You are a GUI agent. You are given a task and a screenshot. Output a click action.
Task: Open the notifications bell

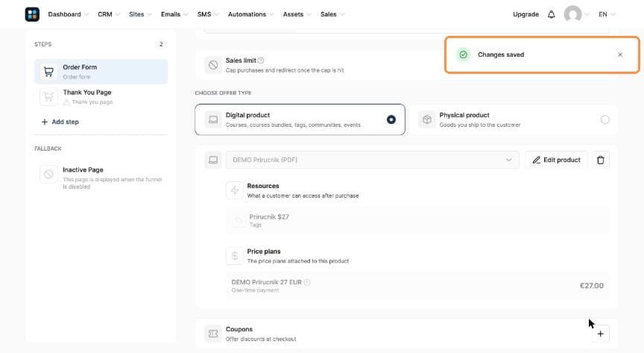[551, 14]
